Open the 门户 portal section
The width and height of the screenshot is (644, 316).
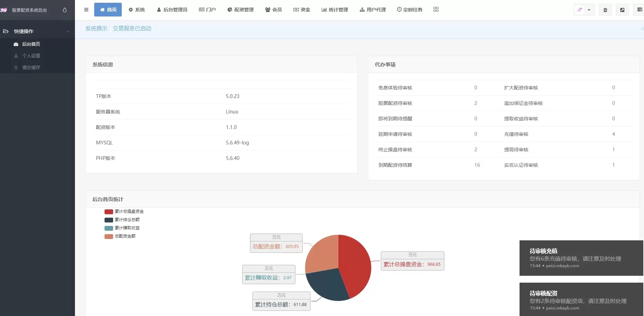coord(207,10)
